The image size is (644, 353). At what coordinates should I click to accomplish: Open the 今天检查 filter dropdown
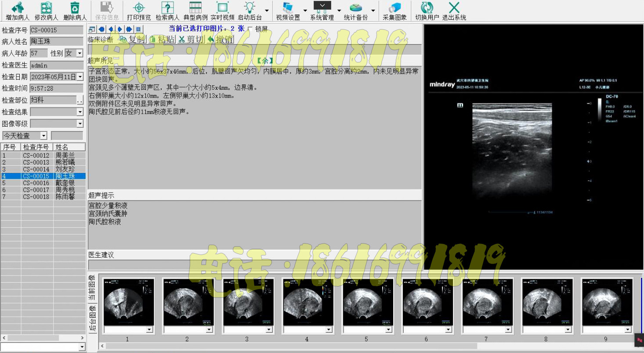click(x=43, y=136)
